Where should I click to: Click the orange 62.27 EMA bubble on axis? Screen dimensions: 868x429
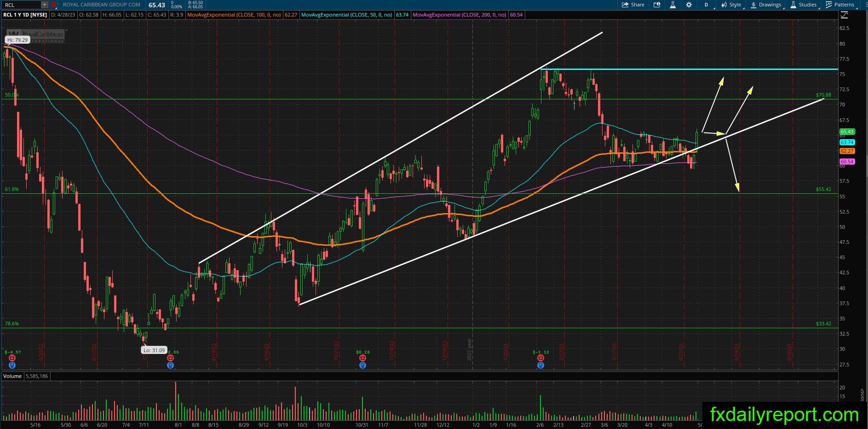point(847,151)
